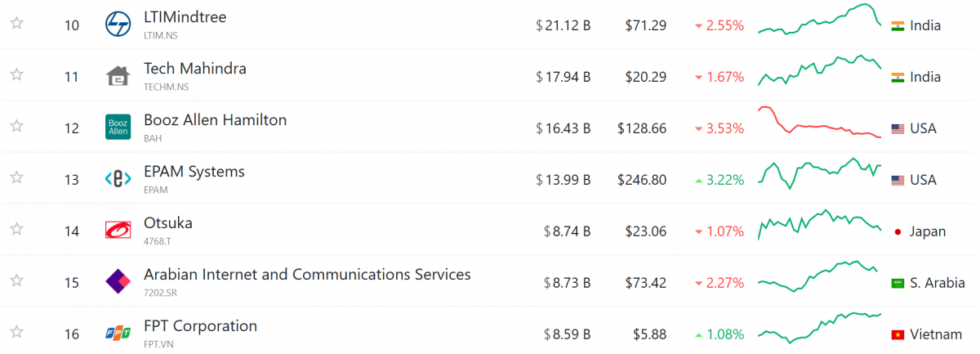Toggle favorite star for Otsuka
980x354 pixels.
coord(16,230)
